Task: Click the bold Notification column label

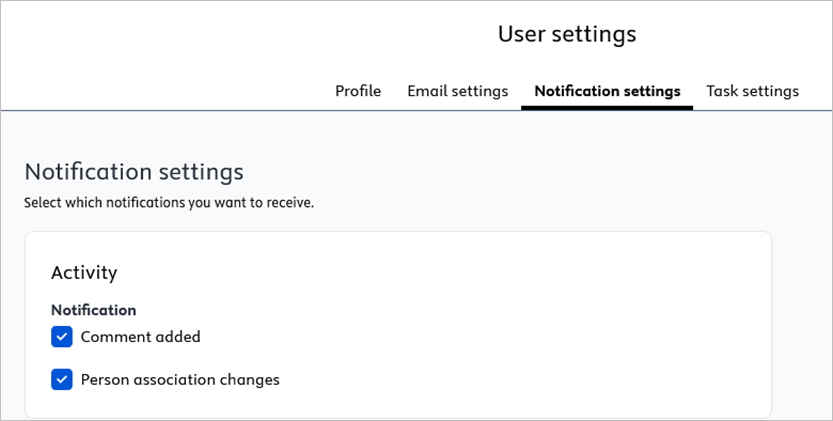Action: coord(93,310)
